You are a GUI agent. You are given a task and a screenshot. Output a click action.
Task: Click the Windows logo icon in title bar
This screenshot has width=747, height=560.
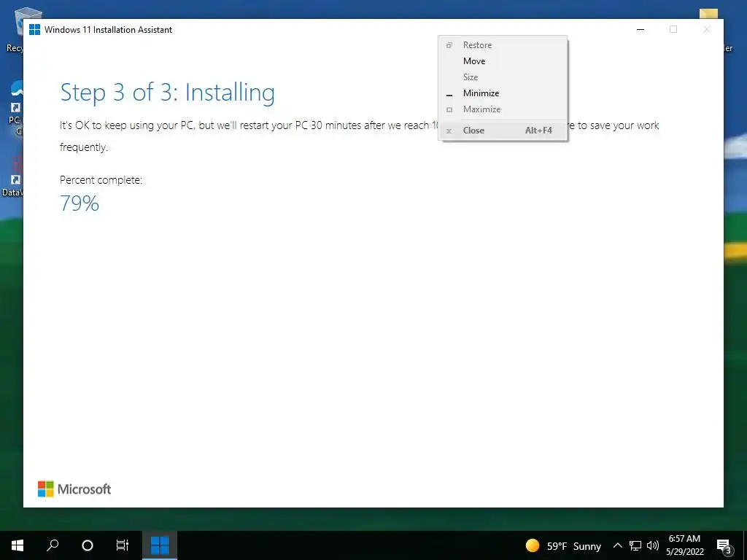point(35,29)
